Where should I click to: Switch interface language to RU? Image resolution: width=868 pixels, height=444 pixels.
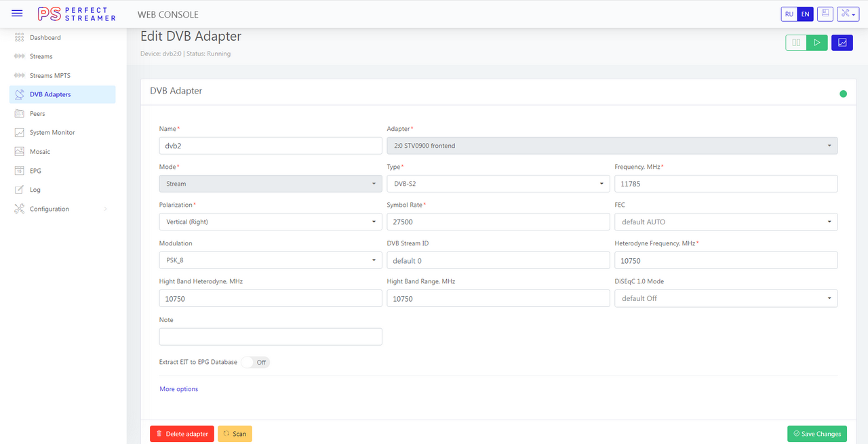789,14
